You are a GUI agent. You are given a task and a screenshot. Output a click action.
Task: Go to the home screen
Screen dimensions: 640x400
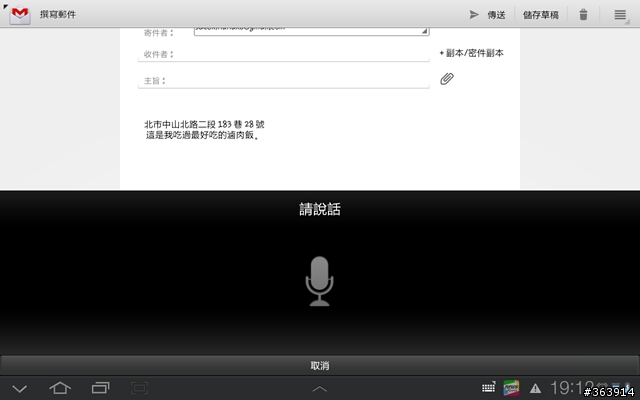pos(60,388)
